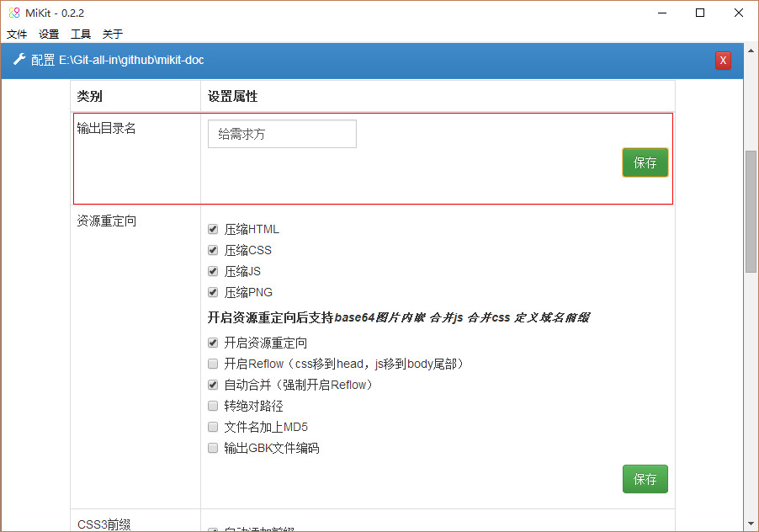759x532 pixels.
Task: Maximize the MiKit window
Action: [x=700, y=13]
